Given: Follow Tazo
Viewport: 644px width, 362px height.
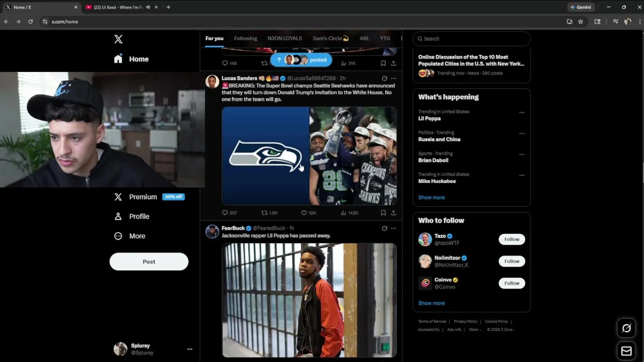Looking at the screenshot, I should coord(512,239).
